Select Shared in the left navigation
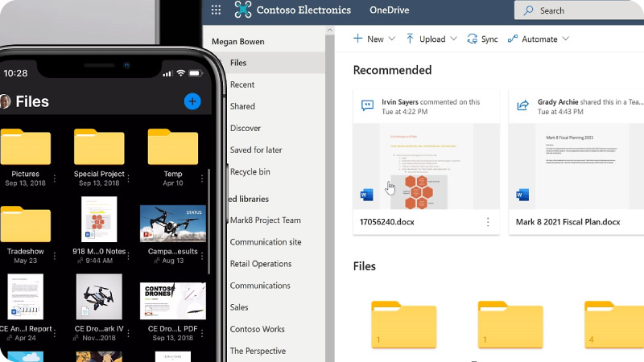The image size is (644, 362). (x=242, y=106)
